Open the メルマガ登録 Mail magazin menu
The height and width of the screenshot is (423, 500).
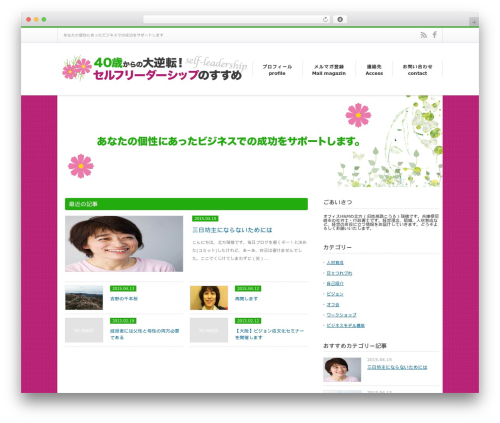pos(329,70)
